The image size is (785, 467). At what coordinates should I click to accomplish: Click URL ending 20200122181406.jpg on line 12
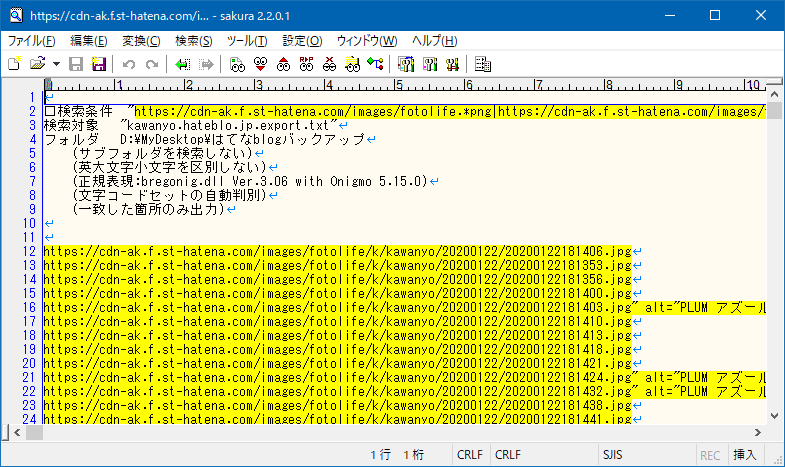pos(337,252)
